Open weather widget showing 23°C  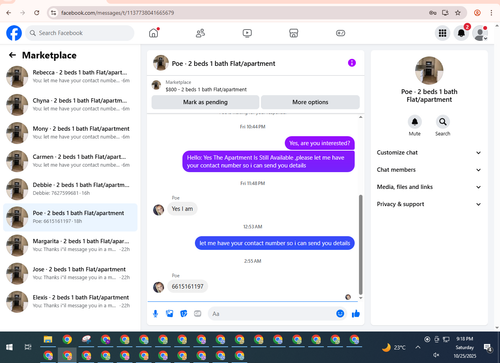pos(394,348)
